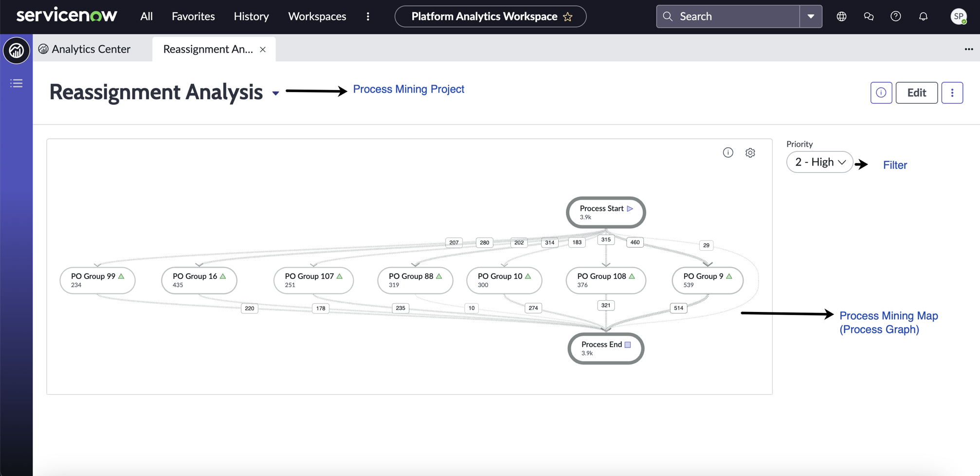
Task: Click the PO Group 88 triangle icon
Action: (439, 276)
